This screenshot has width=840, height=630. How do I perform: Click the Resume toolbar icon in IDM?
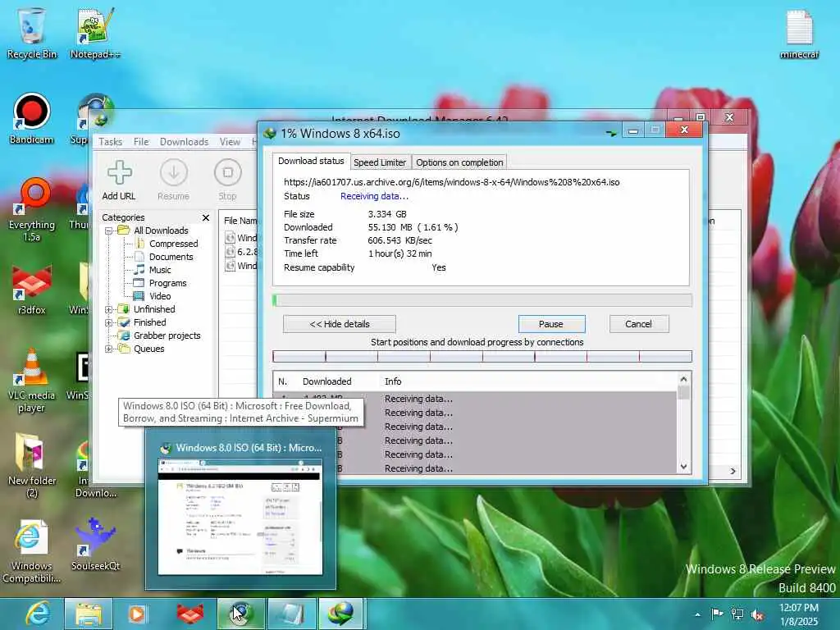pyautogui.click(x=174, y=180)
